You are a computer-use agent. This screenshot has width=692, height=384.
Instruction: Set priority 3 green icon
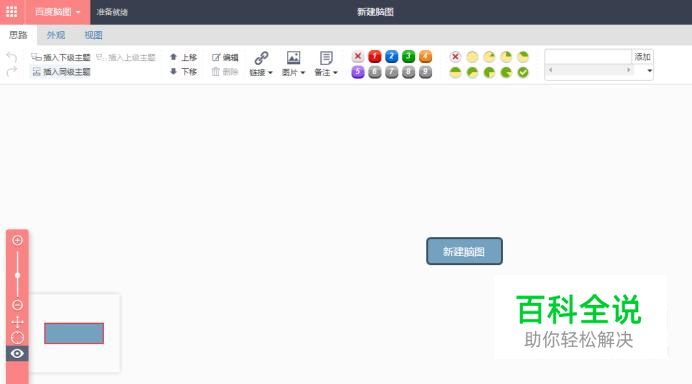(x=409, y=56)
